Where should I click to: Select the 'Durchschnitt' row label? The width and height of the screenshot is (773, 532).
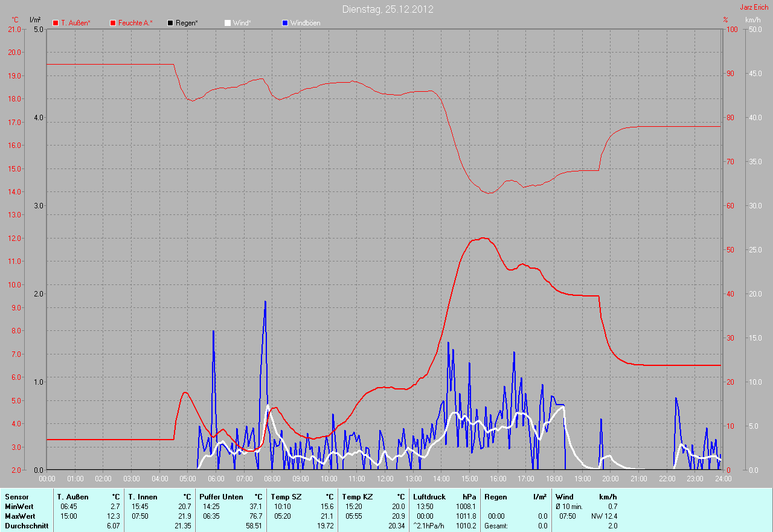[27, 526]
